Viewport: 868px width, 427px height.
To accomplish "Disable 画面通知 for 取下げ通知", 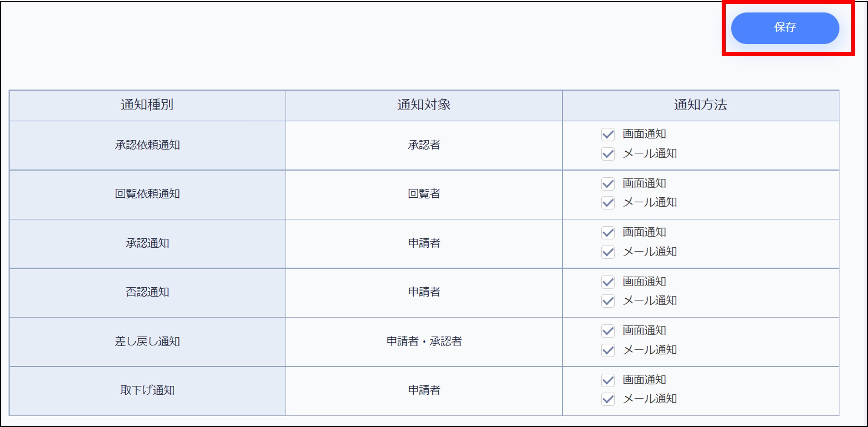I will coord(608,380).
